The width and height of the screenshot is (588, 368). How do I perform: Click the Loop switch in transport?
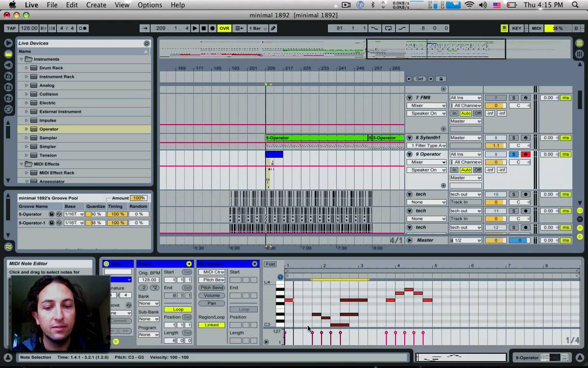pyautogui.click(x=388, y=28)
